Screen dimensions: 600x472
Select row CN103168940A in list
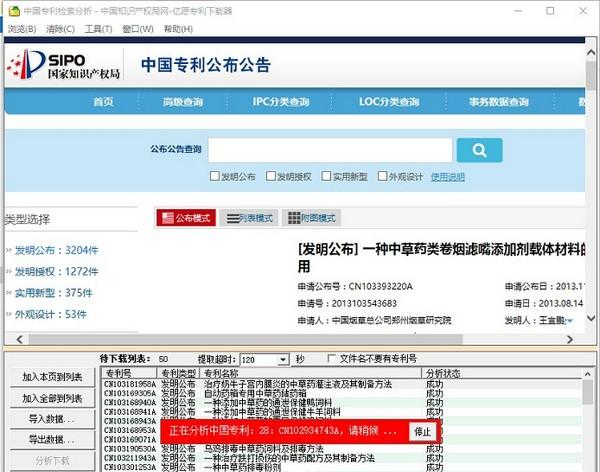342,403
